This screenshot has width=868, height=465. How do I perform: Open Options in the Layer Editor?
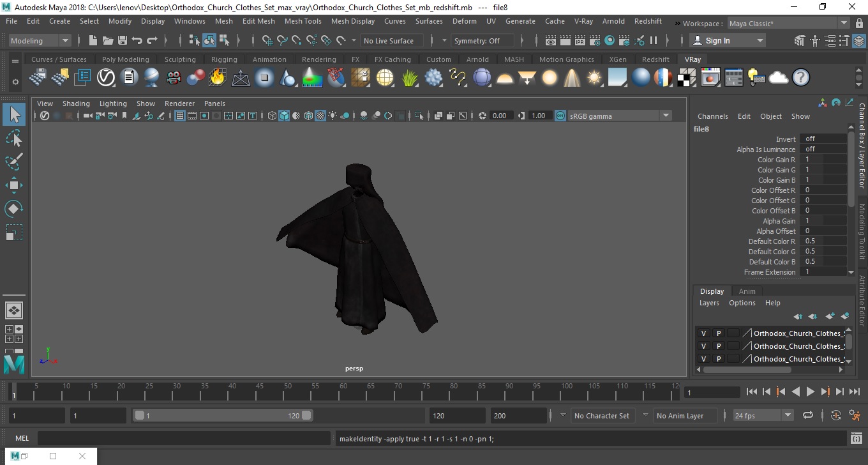pos(742,303)
